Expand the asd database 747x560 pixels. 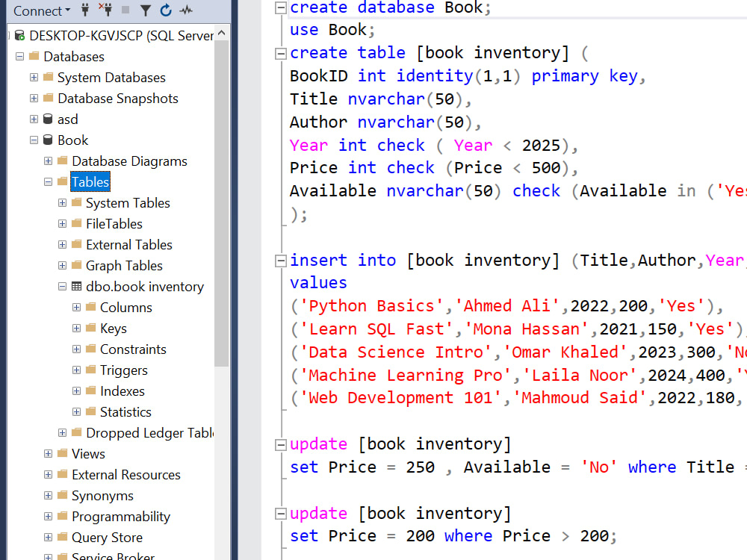[34, 119]
